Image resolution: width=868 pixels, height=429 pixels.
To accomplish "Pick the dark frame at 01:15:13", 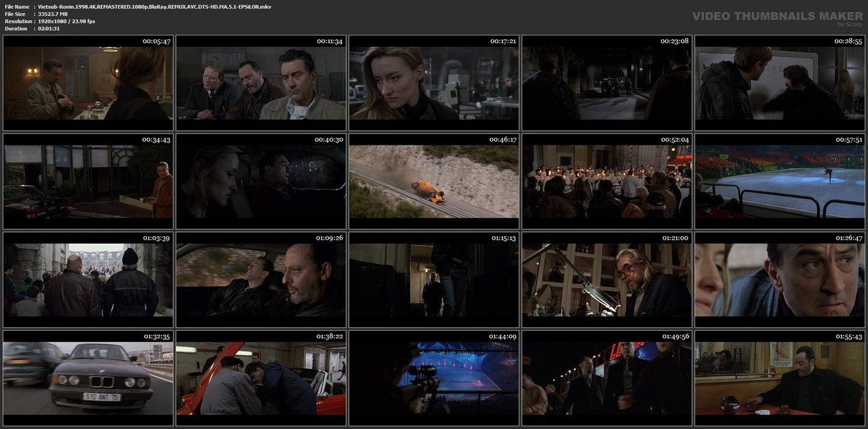I will pyautogui.click(x=434, y=280).
